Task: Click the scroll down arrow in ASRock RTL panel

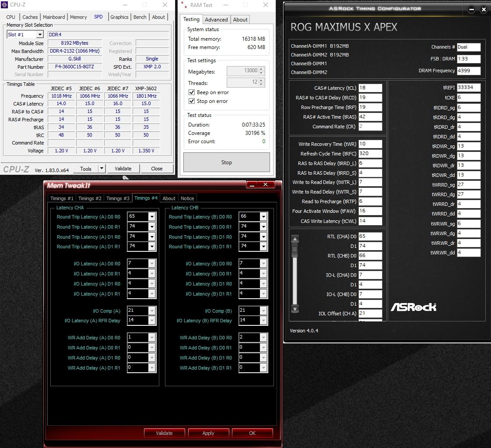Action: point(295,309)
